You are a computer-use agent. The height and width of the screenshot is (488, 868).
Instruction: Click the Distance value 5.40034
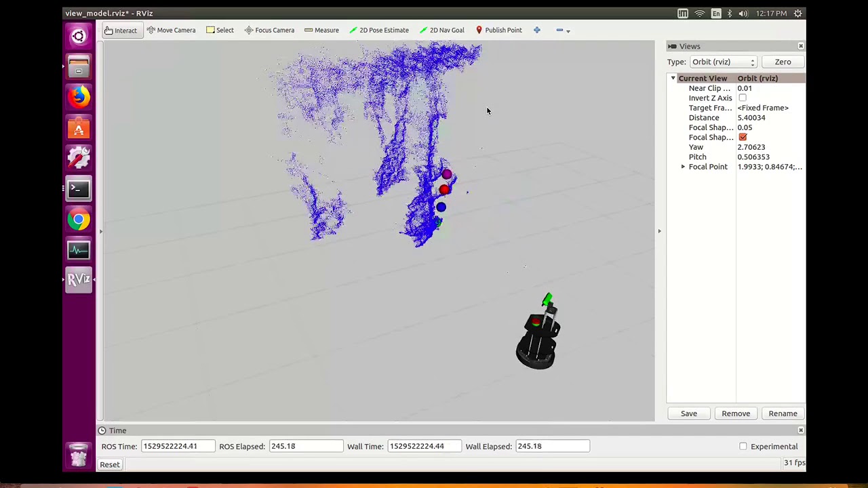click(751, 118)
